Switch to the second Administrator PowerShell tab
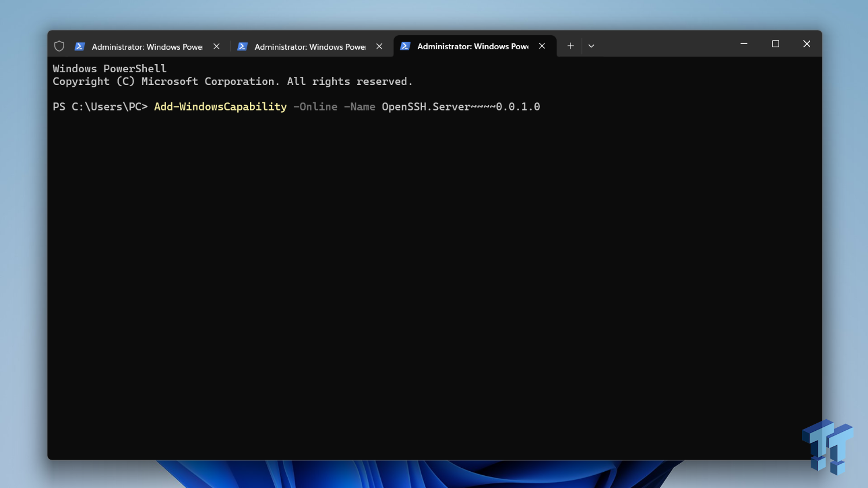 click(x=311, y=46)
